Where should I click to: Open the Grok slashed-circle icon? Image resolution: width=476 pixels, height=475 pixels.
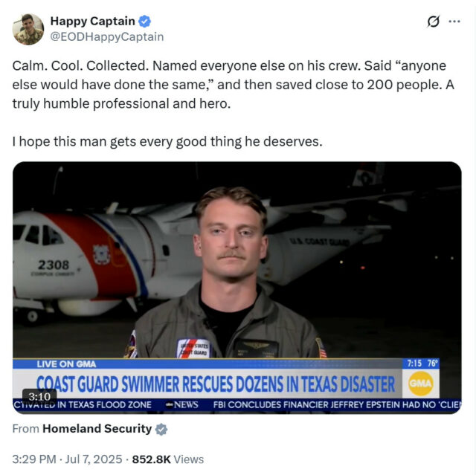[x=433, y=22]
